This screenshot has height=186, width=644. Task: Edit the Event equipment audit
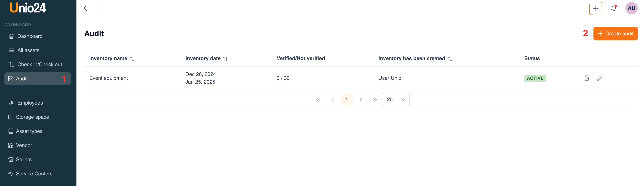point(599,78)
